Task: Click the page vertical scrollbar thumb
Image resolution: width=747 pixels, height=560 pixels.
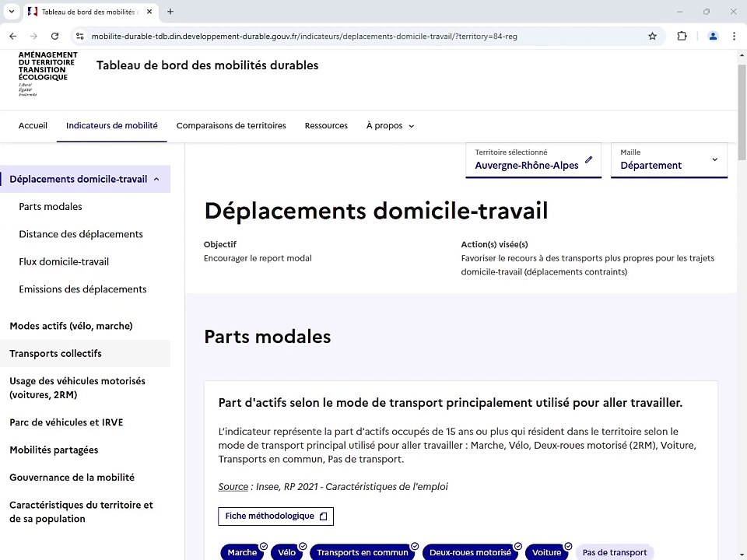Action: (x=742, y=112)
